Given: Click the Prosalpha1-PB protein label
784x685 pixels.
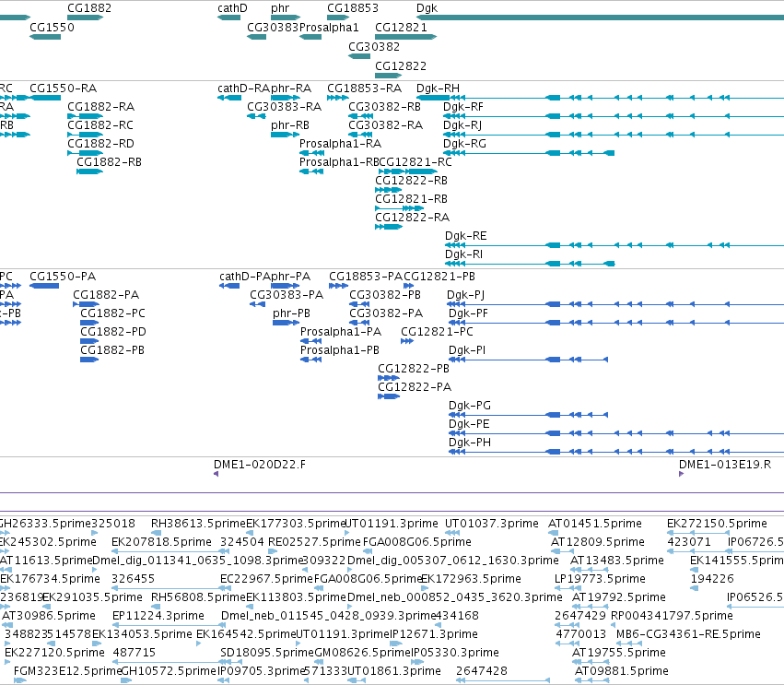Looking at the screenshot, I should click(340, 350).
